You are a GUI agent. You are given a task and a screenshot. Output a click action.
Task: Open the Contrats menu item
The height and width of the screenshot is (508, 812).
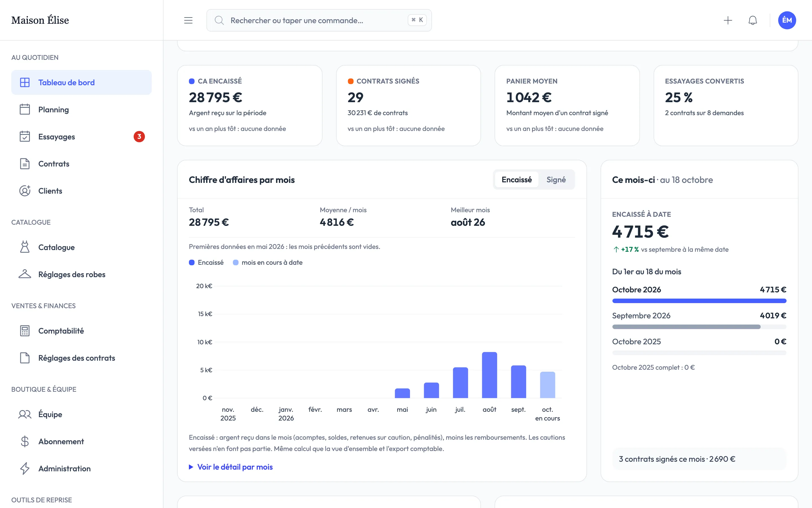pyautogui.click(x=81, y=164)
